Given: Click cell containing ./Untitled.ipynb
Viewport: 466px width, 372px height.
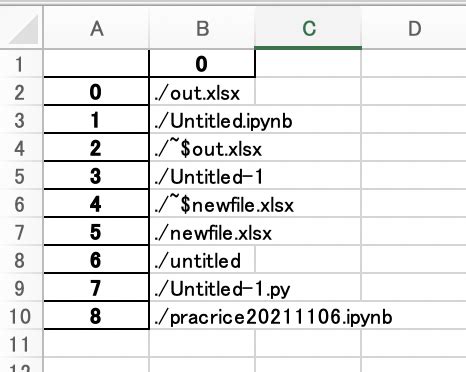Looking at the screenshot, I should click(x=202, y=120).
